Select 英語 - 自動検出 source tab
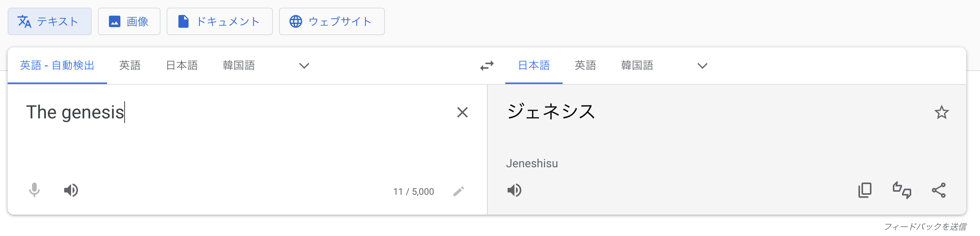 pos(57,65)
